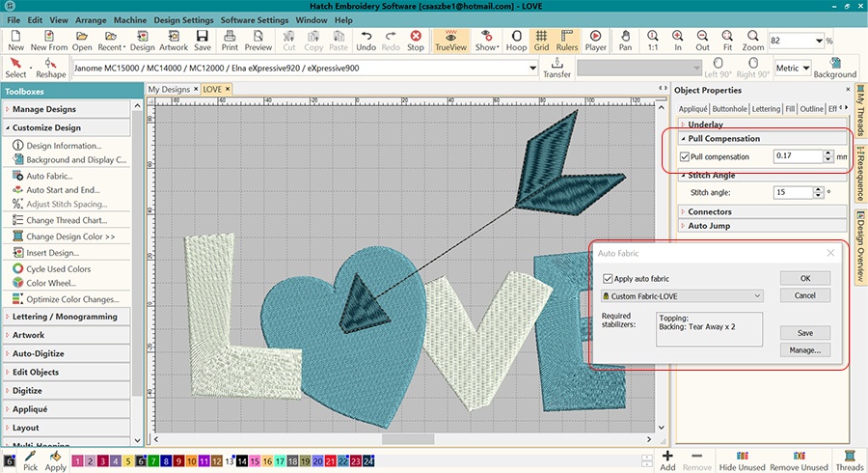868x473 pixels.
Task: Disable the Apply auto fabric checkbox
Action: (x=607, y=279)
